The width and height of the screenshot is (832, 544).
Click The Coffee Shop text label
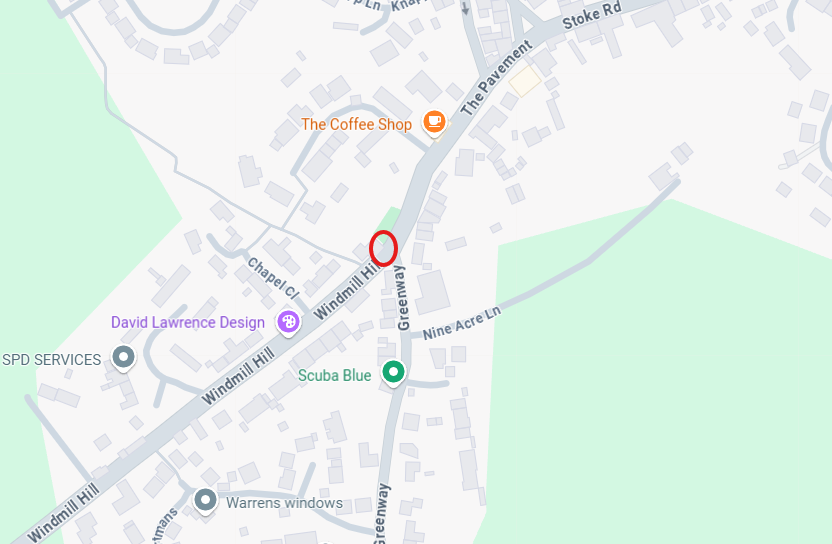click(x=357, y=124)
